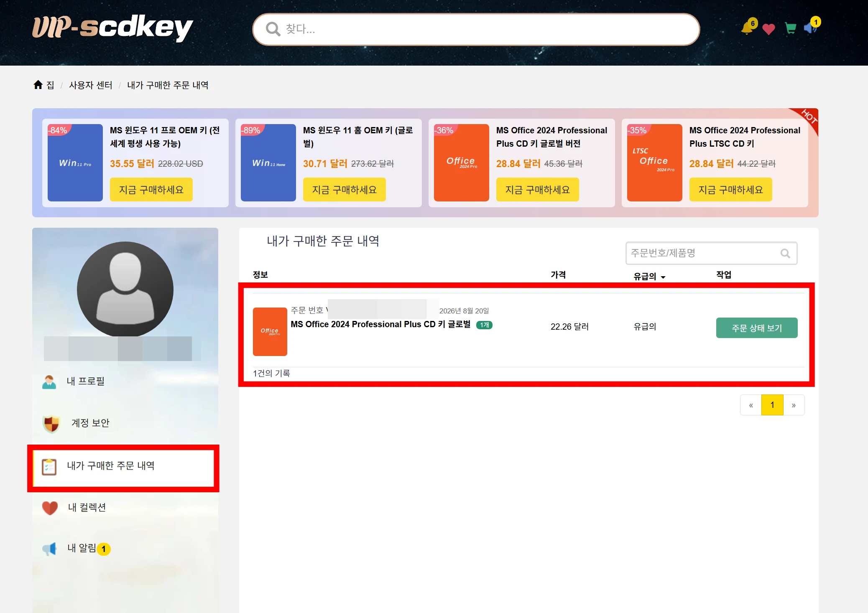Open wishlist with the header heart icon
The width and height of the screenshot is (868, 613).
(768, 29)
